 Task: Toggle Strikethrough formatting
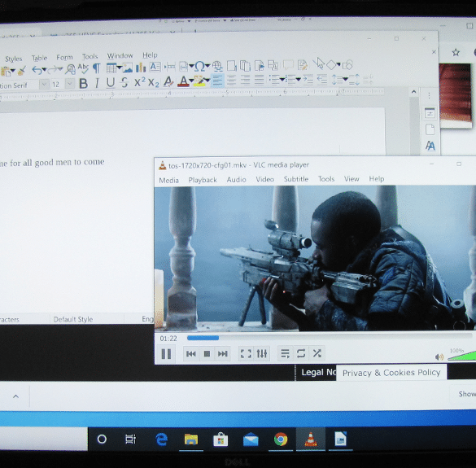coord(124,82)
